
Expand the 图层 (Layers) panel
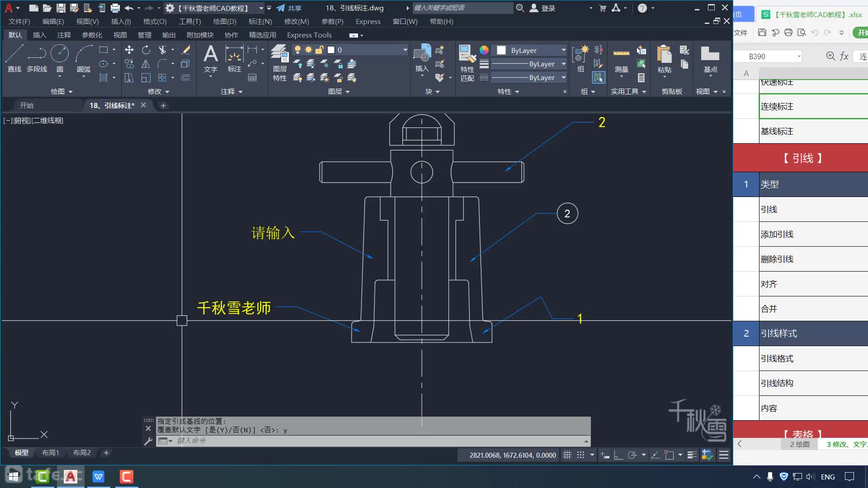tap(339, 91)
